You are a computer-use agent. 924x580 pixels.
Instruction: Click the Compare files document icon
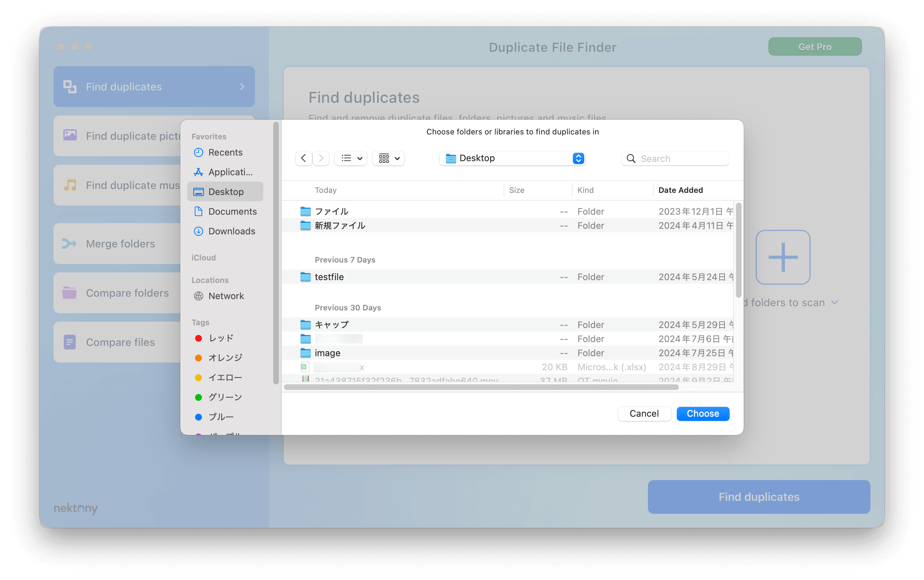69,342
